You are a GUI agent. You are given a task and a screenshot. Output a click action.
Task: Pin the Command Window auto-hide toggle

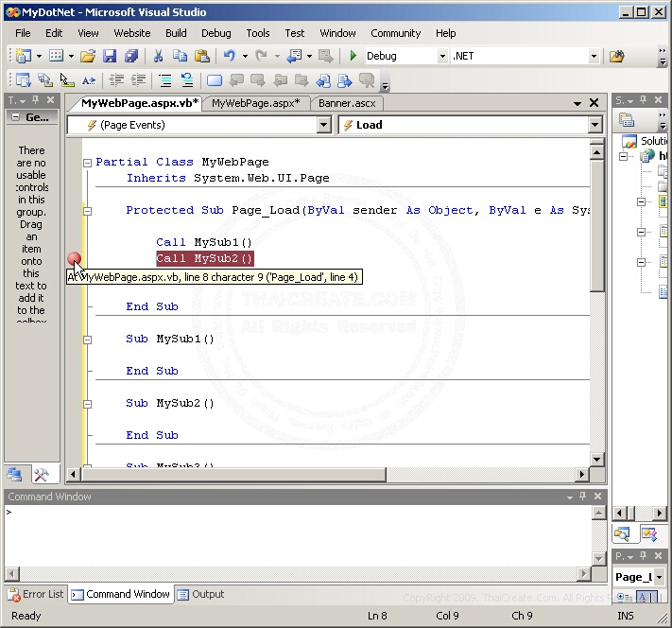[582, 496]
